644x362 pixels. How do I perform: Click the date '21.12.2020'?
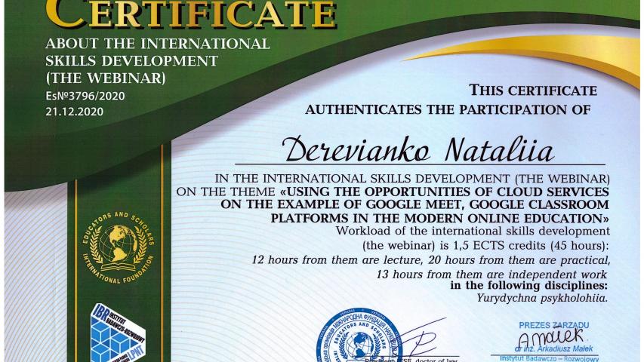pyautogui.click(x=74, y=112)
